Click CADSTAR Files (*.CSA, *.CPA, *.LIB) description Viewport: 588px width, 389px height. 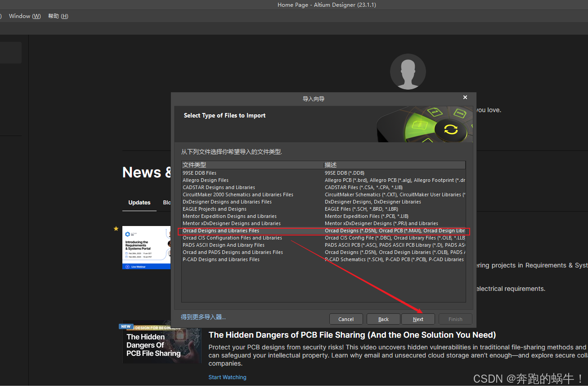[x=364, y=187]
